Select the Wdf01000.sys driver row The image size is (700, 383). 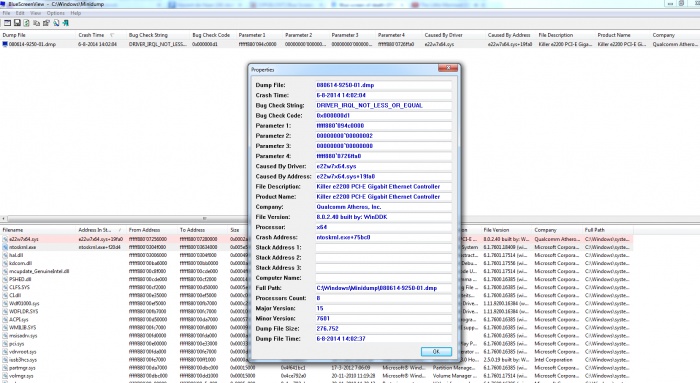24,304
